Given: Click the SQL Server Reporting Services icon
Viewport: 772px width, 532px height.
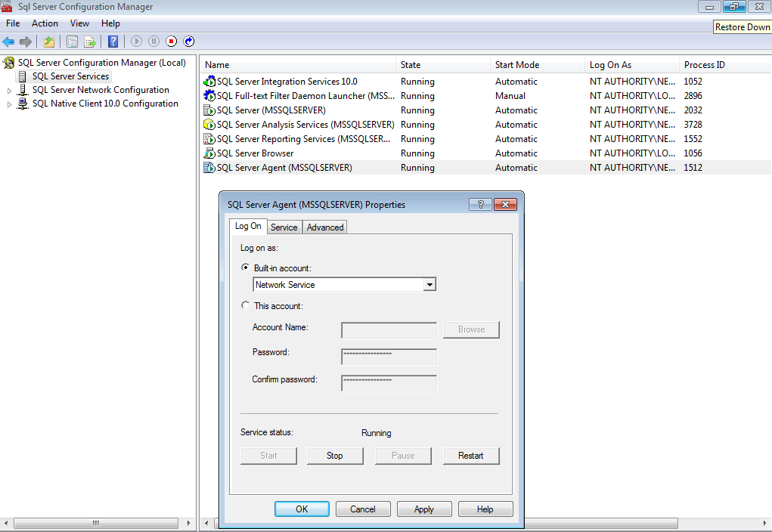Looking at the screenshot, I should pyautogui.click(x=209, y=139).
